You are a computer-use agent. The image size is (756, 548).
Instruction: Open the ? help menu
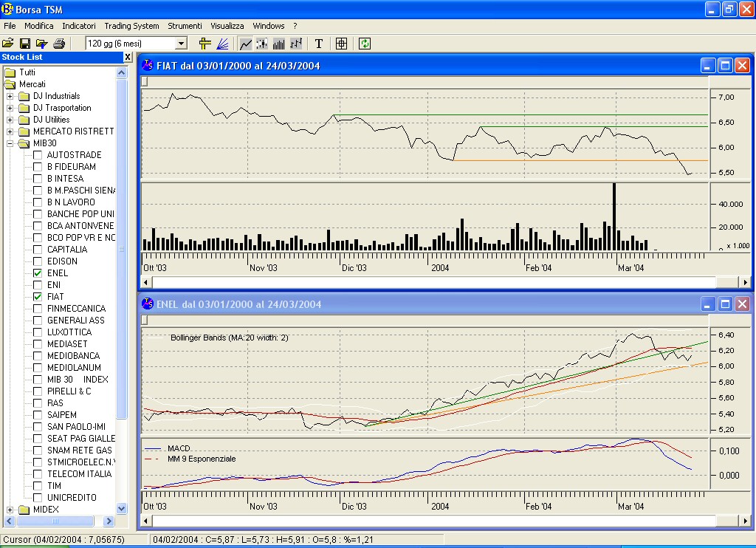pyautogui.click(x=295, y=26)
